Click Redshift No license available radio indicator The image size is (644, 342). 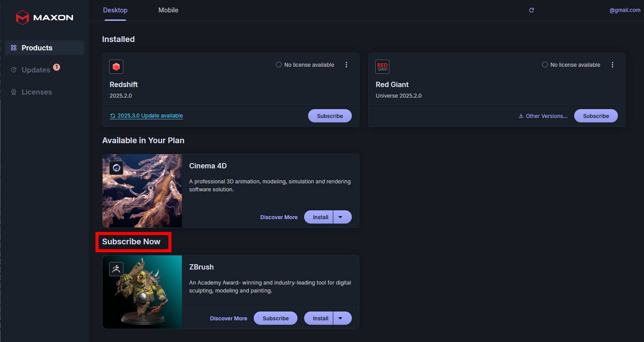point(279,65)
